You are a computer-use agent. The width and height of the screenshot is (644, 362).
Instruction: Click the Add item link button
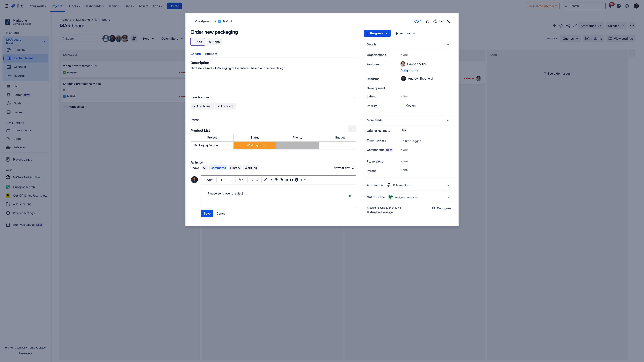[x=225, y=106]
